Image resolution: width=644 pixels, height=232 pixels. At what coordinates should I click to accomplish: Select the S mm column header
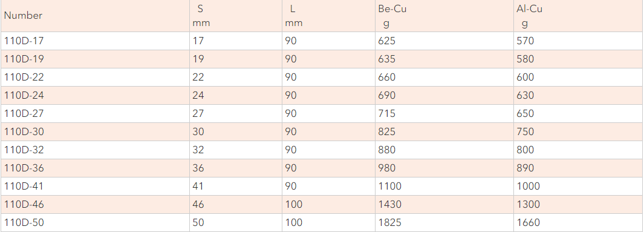click(x=201, y=16)
